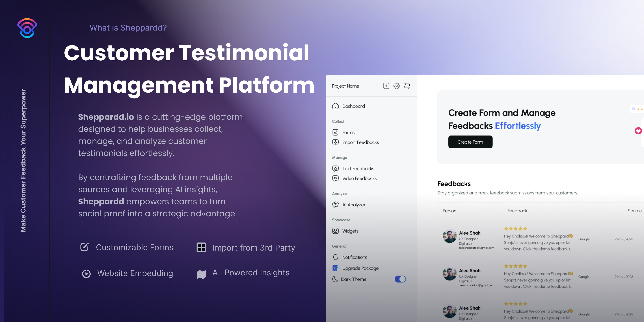Click the Dark Theme moon icon

335,279
